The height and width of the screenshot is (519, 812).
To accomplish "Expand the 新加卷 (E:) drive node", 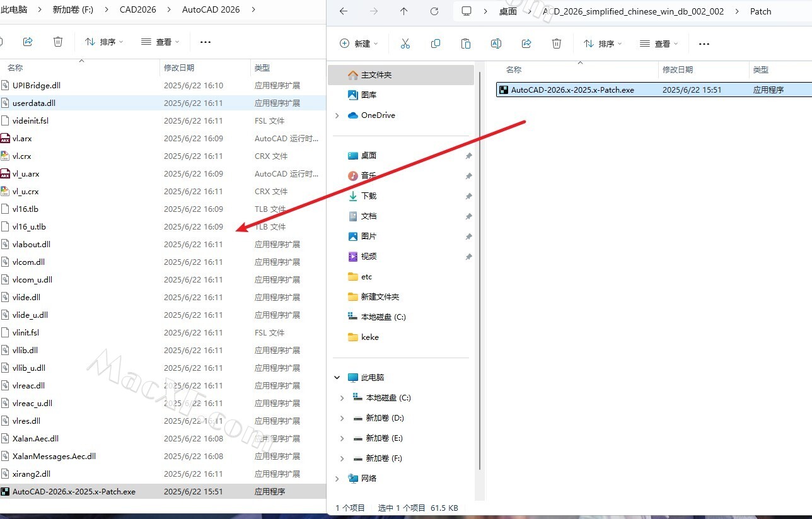I will (x=342, y=438).
